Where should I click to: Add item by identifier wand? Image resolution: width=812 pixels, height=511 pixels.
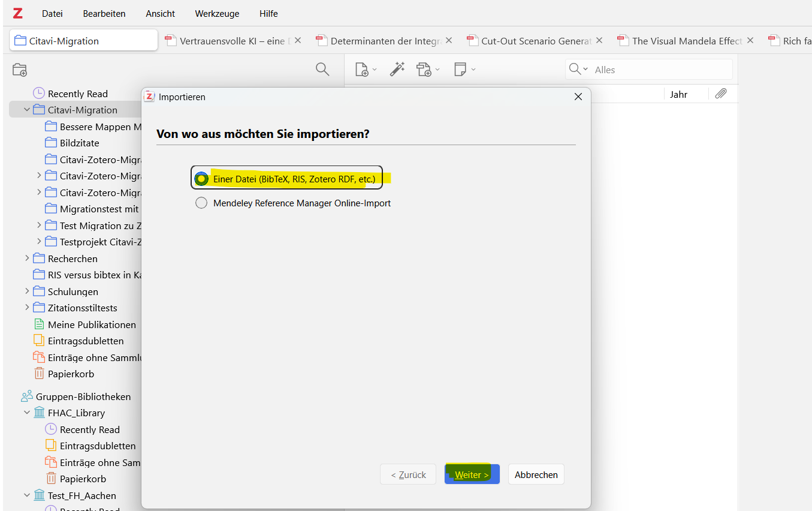click(x=397, y=70)
